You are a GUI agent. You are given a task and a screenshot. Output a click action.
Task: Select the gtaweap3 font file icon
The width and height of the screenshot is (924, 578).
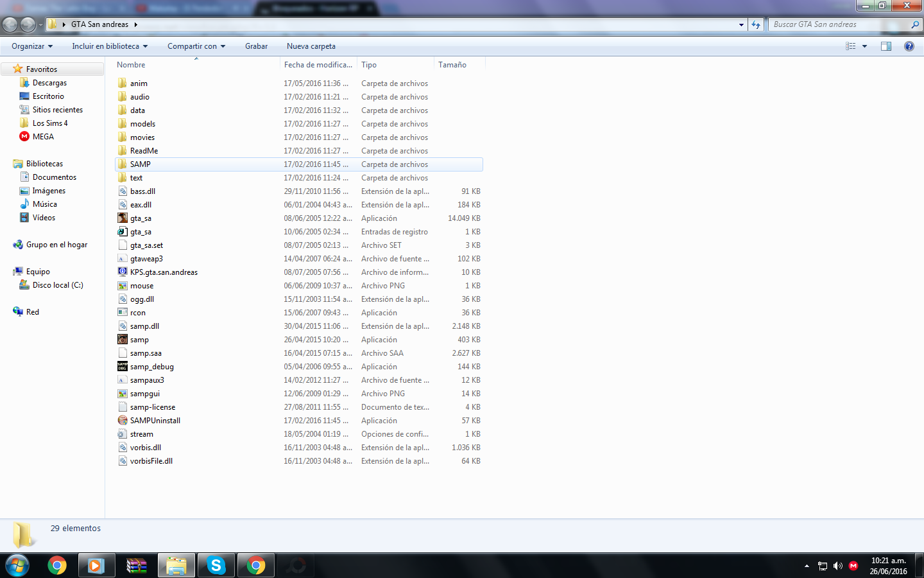coord(123,259)
